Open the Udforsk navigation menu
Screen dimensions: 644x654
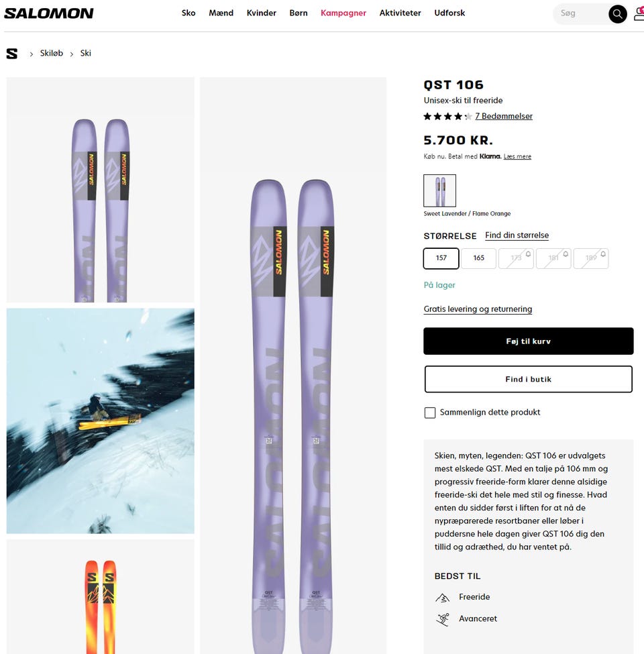[449, 13]
